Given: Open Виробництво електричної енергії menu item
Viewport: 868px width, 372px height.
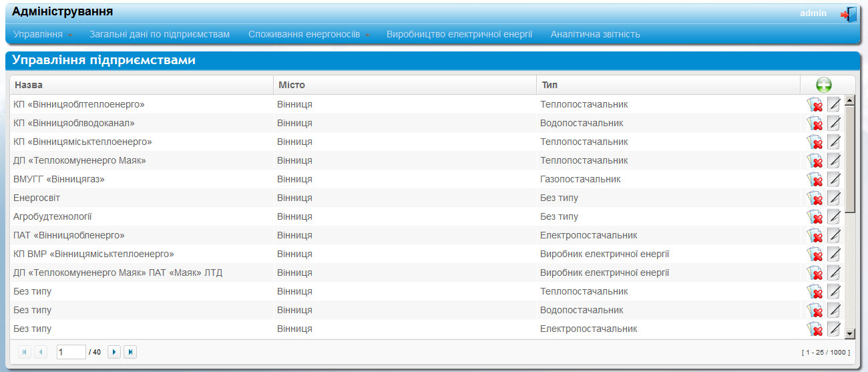Looking at the screenshot, I should coord(459,34).
